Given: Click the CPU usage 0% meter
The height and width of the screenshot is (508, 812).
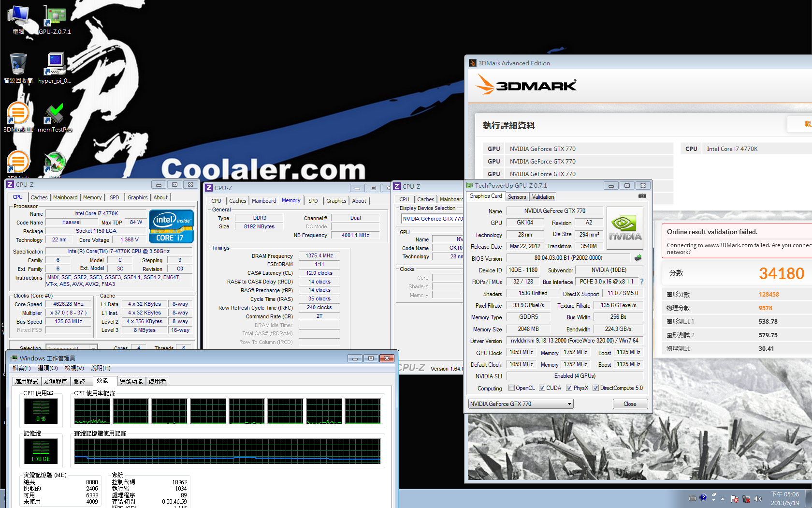Looking at the screenshot, I should pyautogui.click(x=41, y=411).
